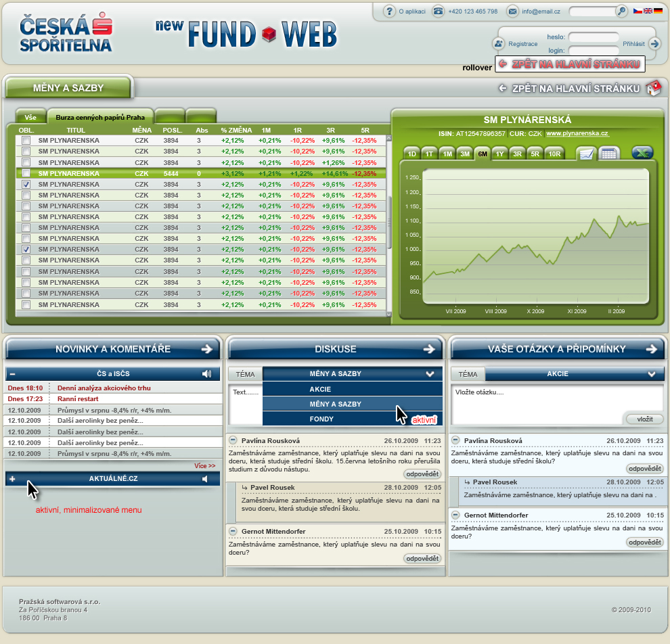The image size is (670, 644).
Task: Switch language with the British flag
Action: [648, 11]
